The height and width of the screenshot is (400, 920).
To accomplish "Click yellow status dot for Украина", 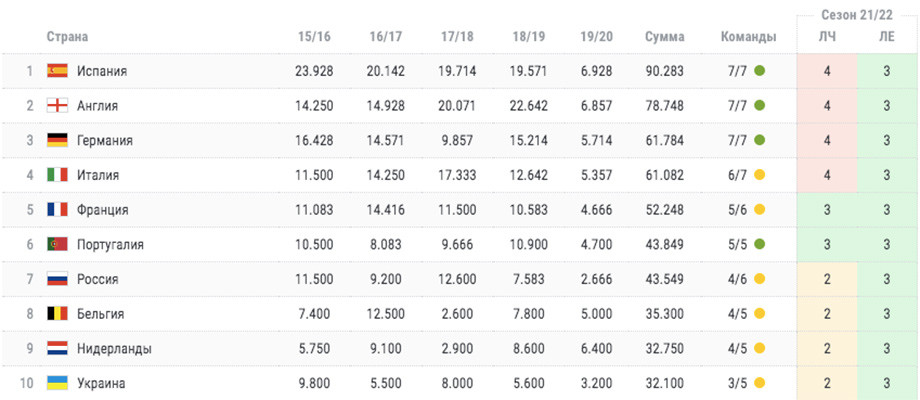I will 759,383.
